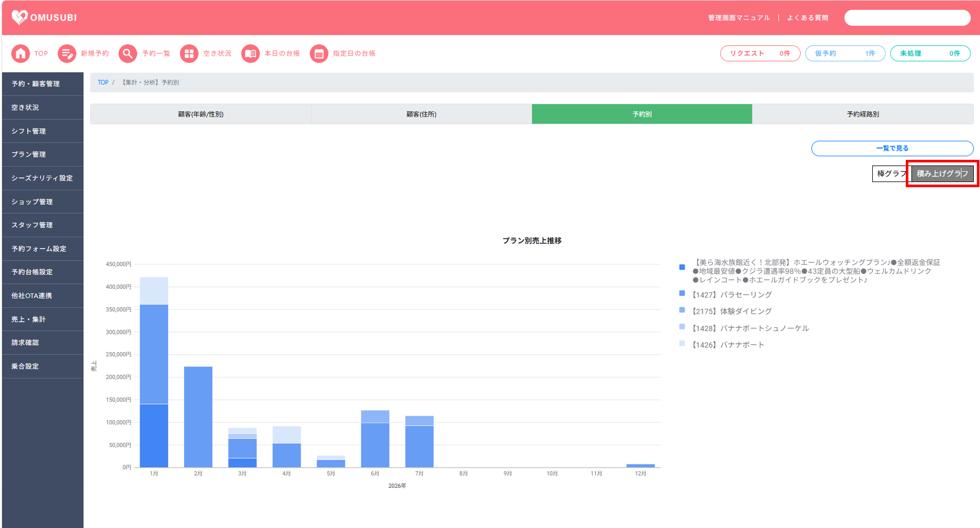Open the よくある質問 link
Image resolution: width=980 pixels, height=528 pixels.
807,18
